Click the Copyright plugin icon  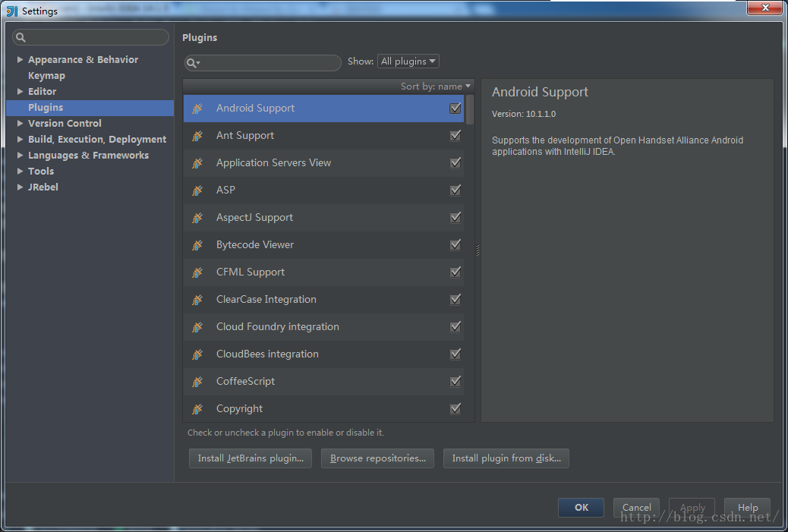[197, 409]
